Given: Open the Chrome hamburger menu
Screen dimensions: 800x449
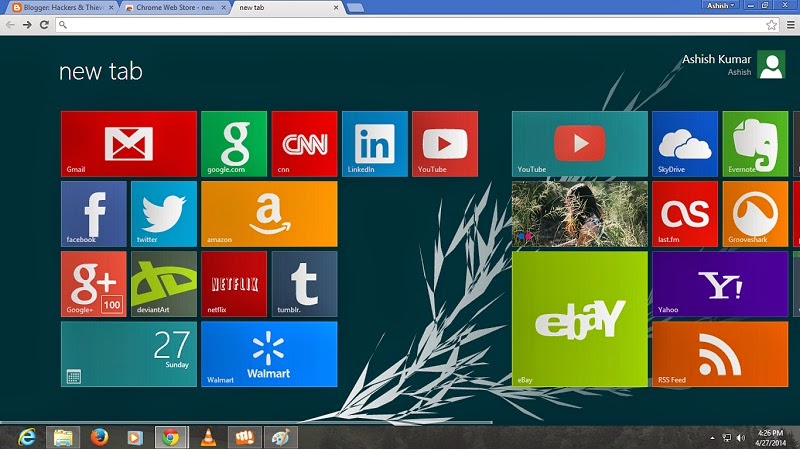Looking at the screenshot, I should tap(790, 24).
